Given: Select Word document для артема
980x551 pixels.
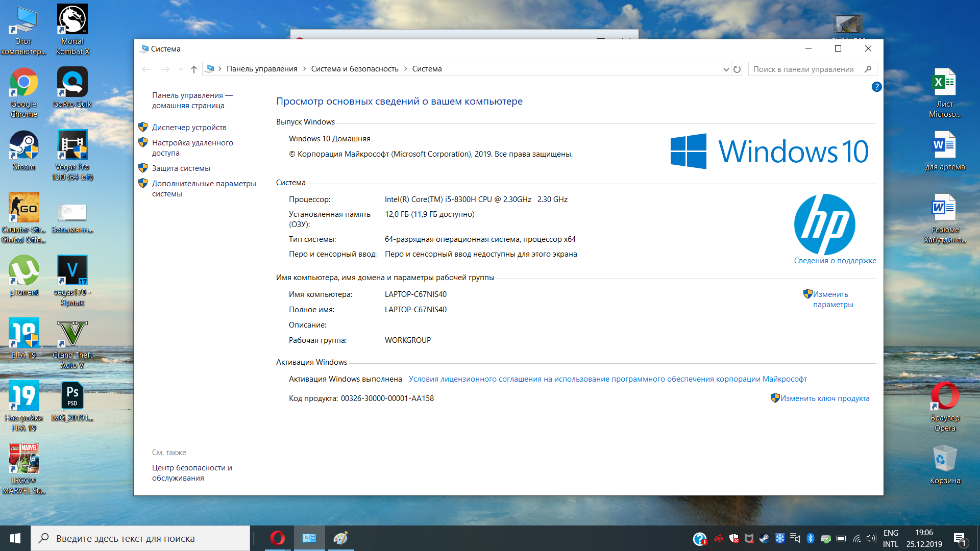Looking at the screenshot, I should pos(945,151).
